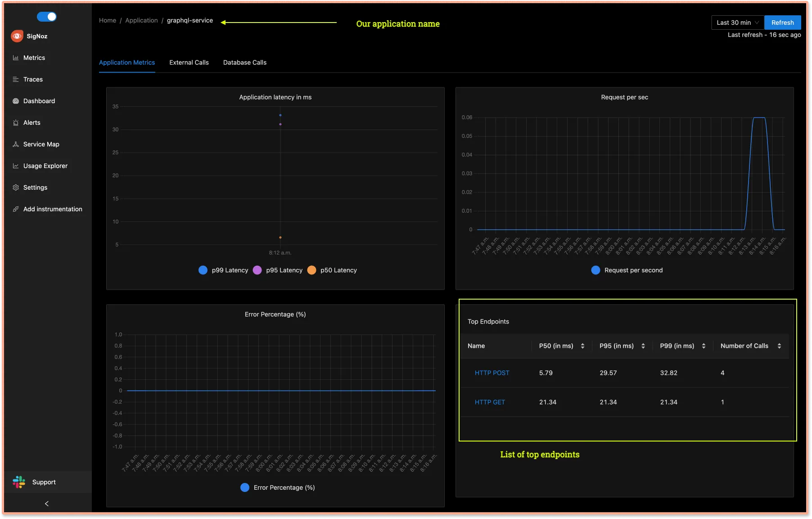Click the Traces list icon

(x=16, y=79)
